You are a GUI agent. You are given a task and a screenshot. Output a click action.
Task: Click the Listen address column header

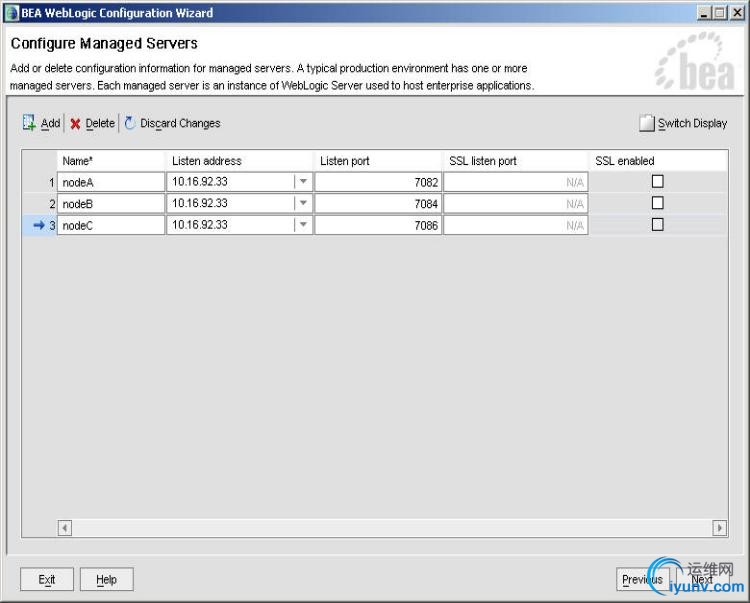point(239,161)
